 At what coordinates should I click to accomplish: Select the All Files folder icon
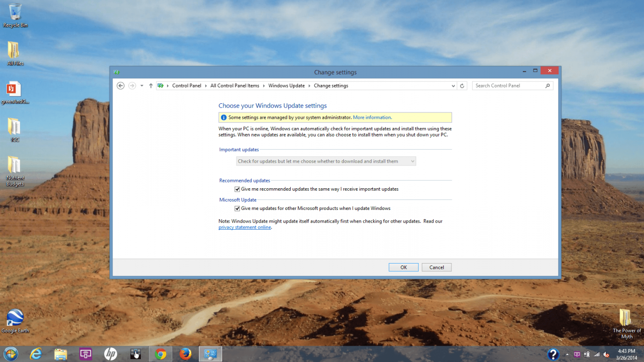(x=15, y=53)
